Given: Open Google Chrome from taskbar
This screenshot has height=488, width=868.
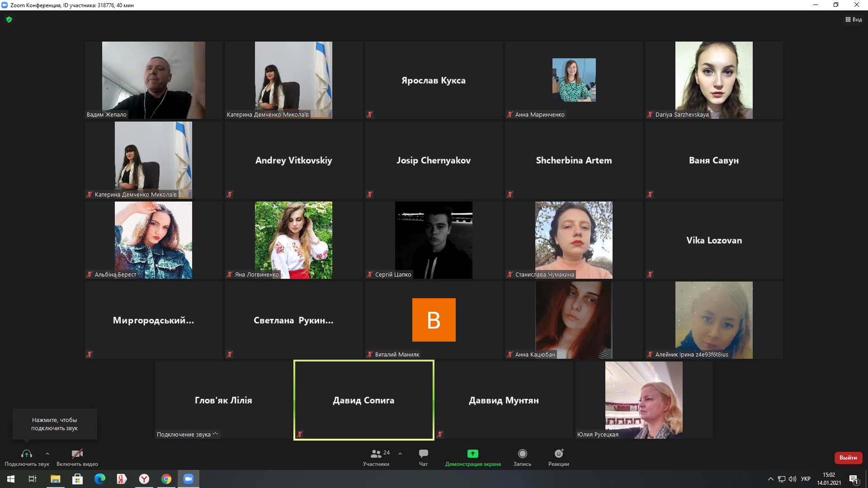Looking at the screenshot, I should (166, 479).
